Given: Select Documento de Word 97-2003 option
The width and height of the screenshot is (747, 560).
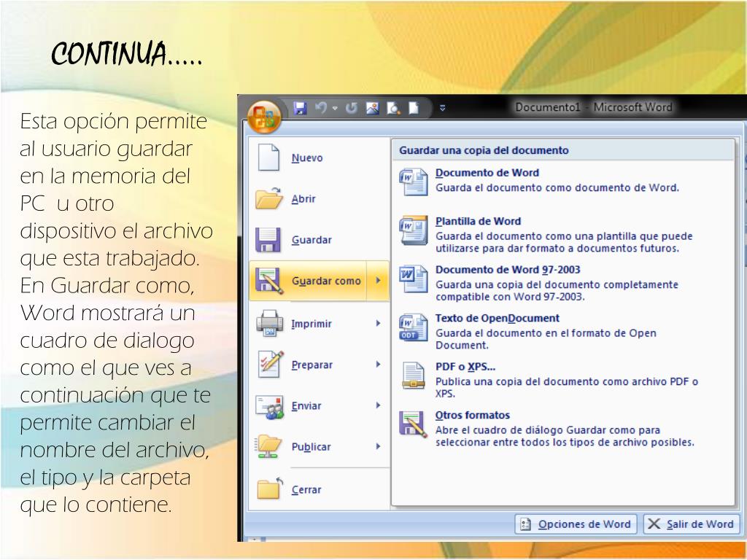Looking at the screenshot, I should (562, 284).
